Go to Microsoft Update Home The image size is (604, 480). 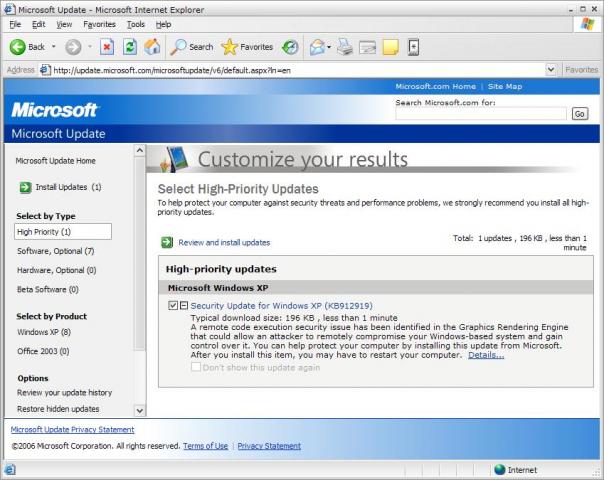55,161
